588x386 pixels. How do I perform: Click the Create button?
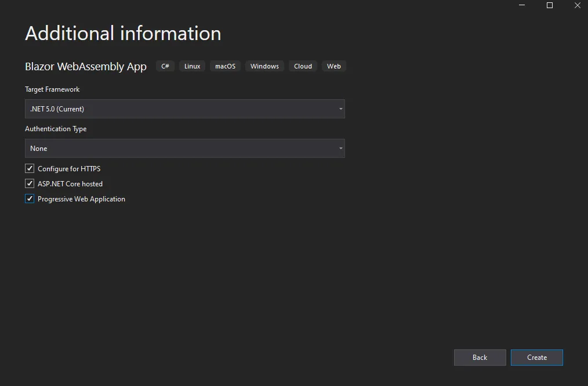click(536, 358)
